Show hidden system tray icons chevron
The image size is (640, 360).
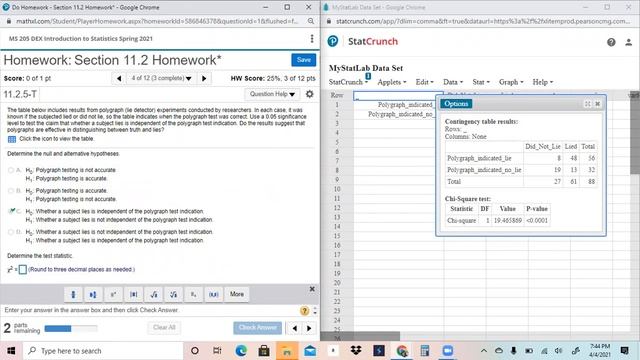coord(484,351)
